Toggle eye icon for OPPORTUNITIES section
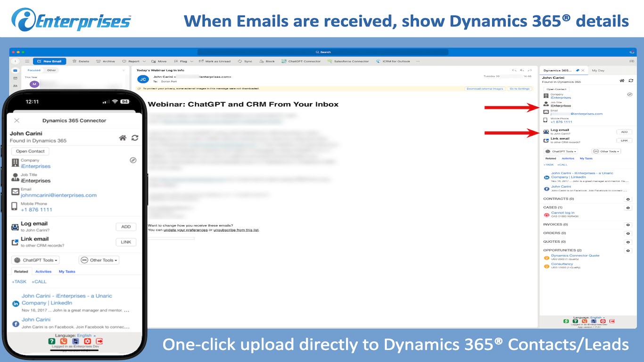Image resolution: width=644 pixels, height=362 pixels. [628, 250]
